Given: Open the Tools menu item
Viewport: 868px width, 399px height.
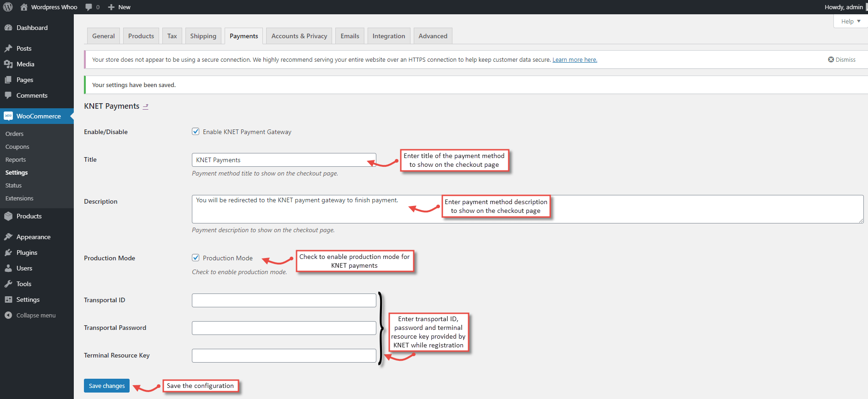Looking at the screenshot, I should click(x=37, y=284).
